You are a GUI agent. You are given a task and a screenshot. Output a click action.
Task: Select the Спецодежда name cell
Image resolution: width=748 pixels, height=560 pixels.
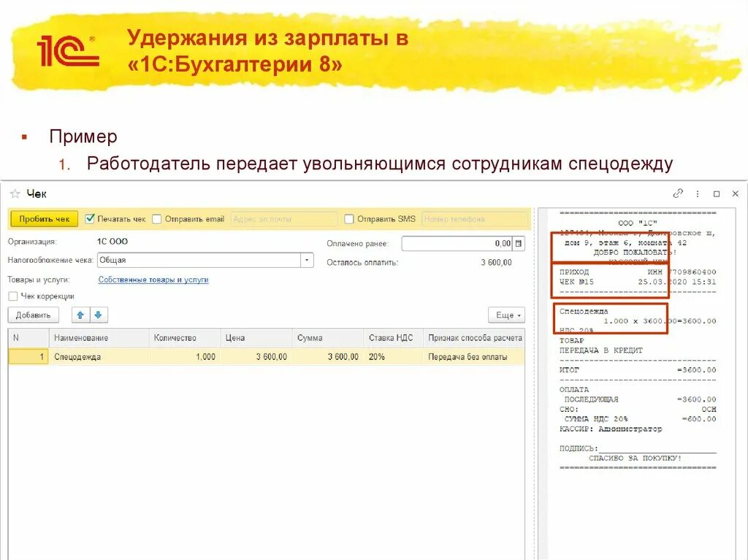[x=99, y=357]
